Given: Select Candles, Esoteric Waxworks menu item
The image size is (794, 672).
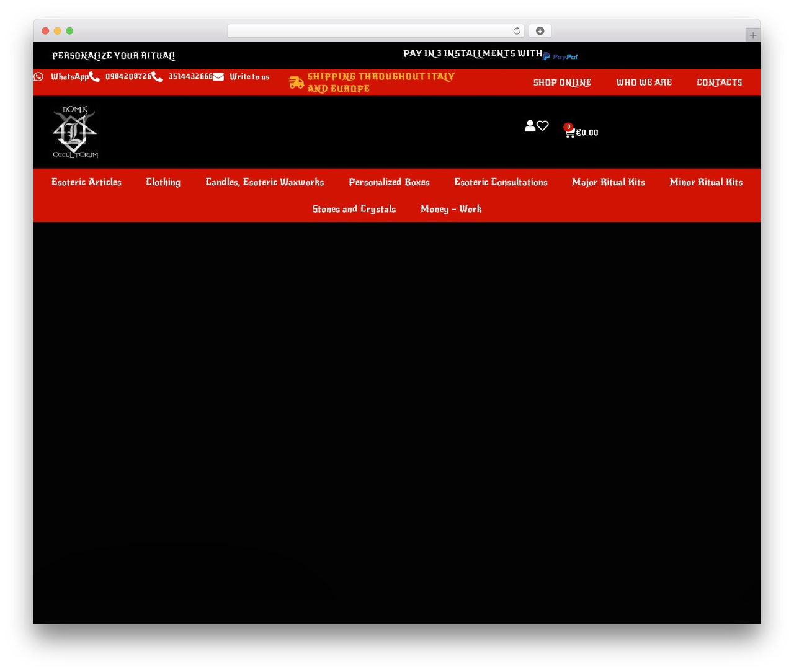Looking at the screenshot, I should pos(265,182).
